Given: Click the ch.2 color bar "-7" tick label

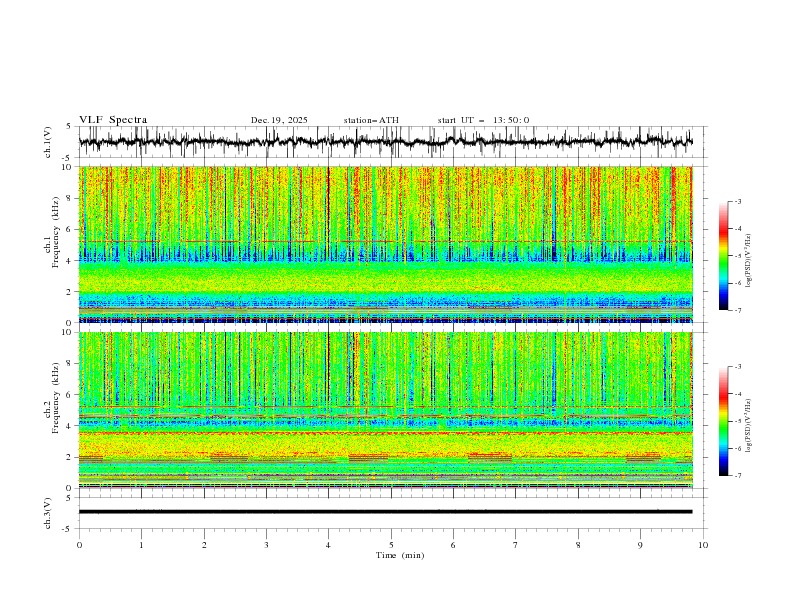Looking at the screenshot, I should (x=737, y=476).
